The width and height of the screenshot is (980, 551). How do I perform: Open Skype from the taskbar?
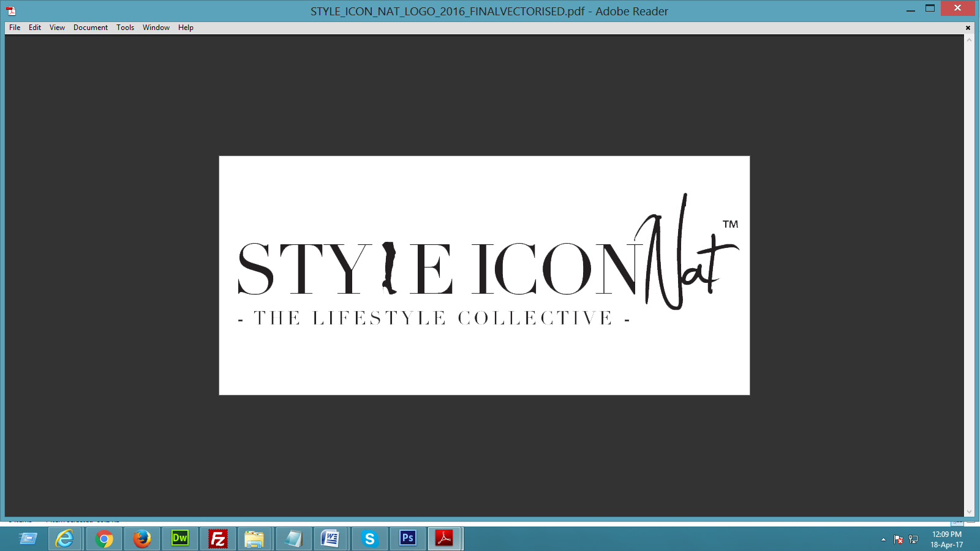click(369, 539)
